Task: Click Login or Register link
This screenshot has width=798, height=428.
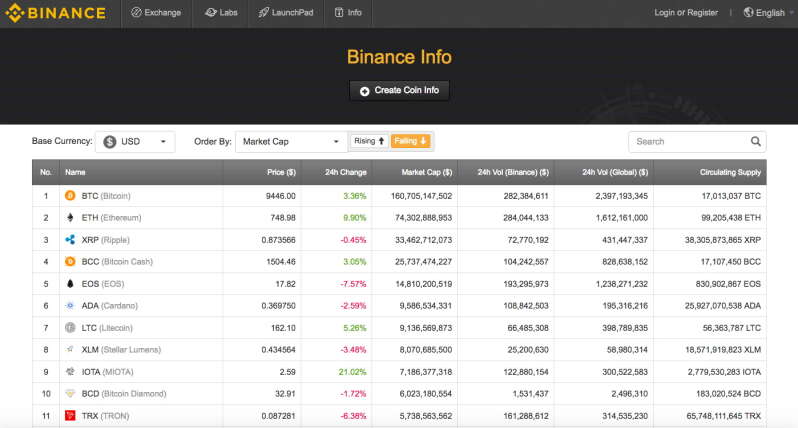Action: [686, 13]
